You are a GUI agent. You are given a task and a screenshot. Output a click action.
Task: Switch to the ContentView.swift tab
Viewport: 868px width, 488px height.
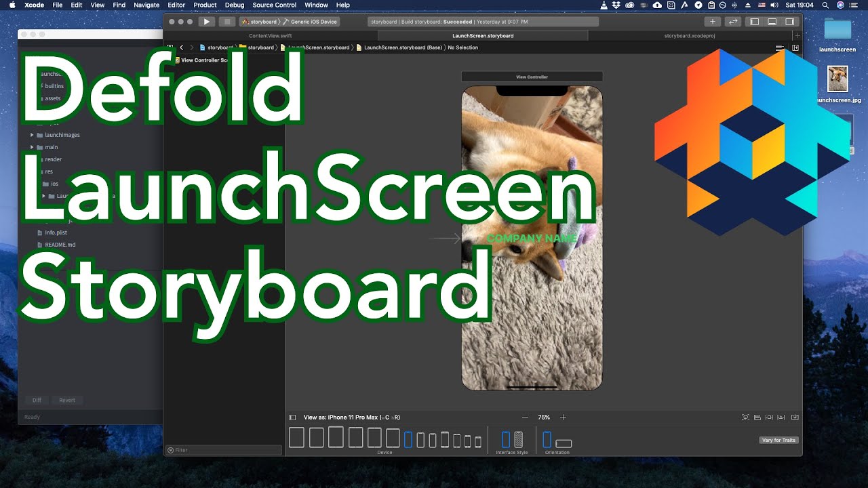click(x=270, y=35)
